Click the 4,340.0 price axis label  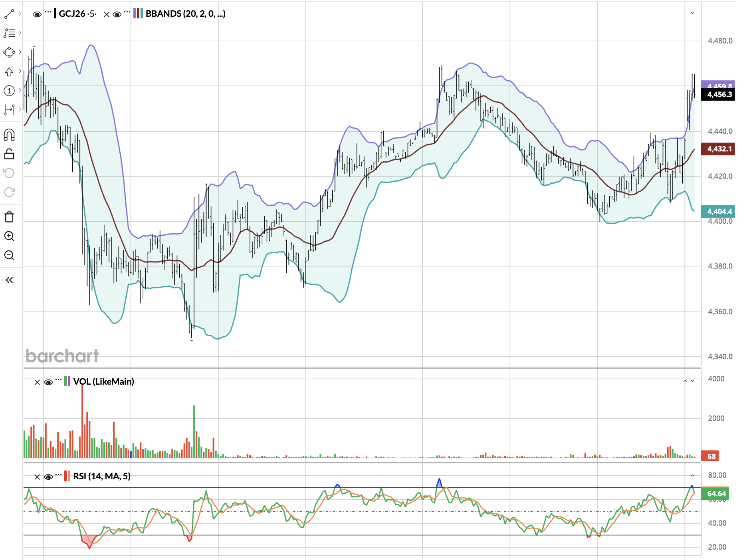tap(720, 357)
